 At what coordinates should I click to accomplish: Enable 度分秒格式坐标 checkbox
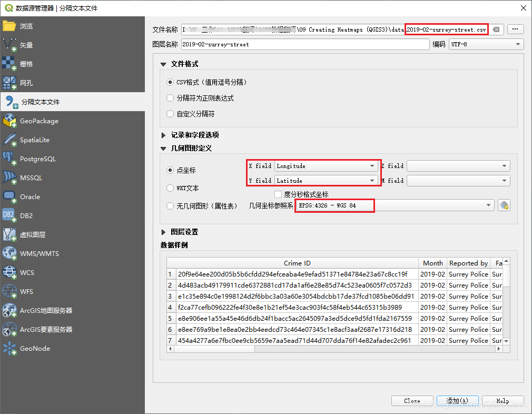tap(278, 194)
